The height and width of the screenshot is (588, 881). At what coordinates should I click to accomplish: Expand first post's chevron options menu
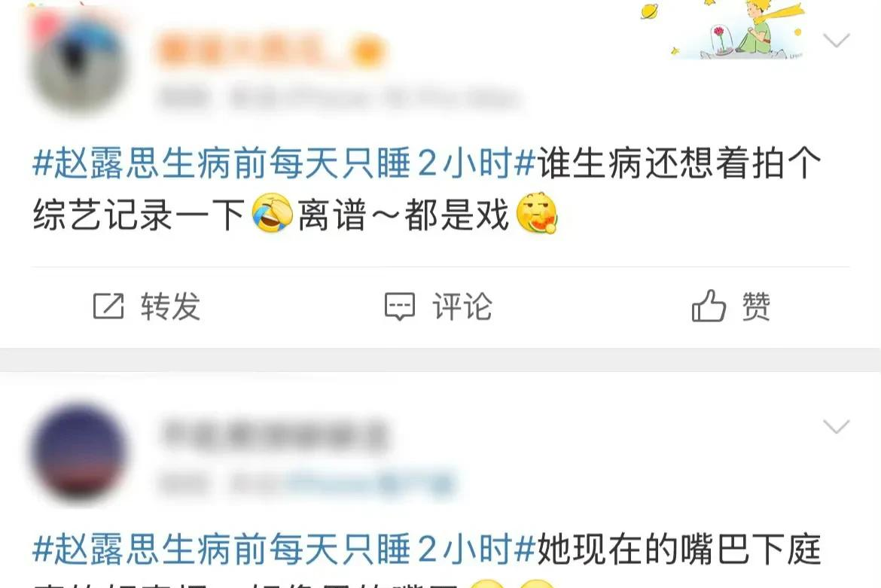(x=836, y=41)
